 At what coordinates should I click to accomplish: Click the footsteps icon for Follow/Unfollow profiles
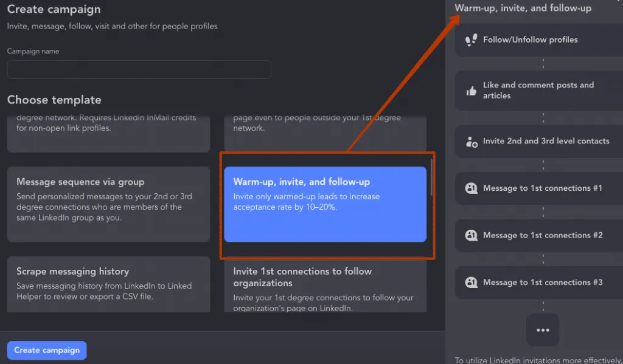[472, 39]
